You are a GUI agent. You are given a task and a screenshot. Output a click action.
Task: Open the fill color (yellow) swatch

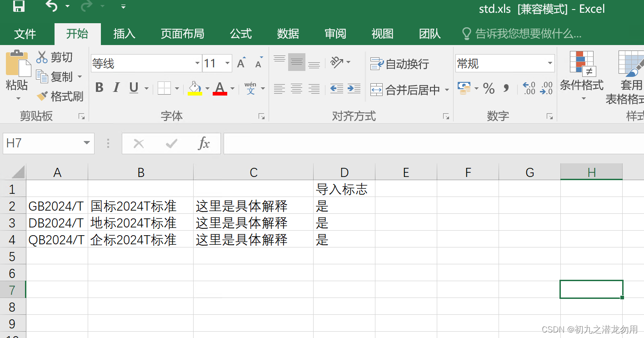pyautogui.click(x=194, y=87)
